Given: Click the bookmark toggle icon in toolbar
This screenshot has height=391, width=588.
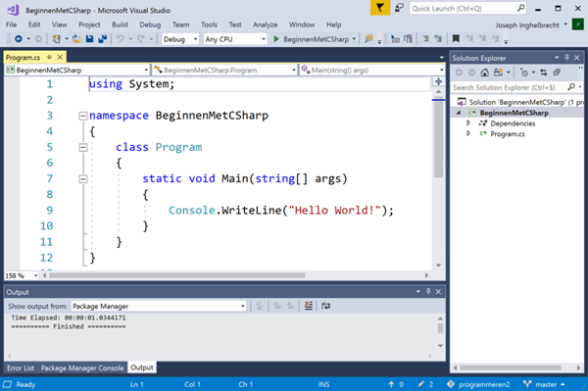Looking at the screenshot, I should click(x=456, y=38).
